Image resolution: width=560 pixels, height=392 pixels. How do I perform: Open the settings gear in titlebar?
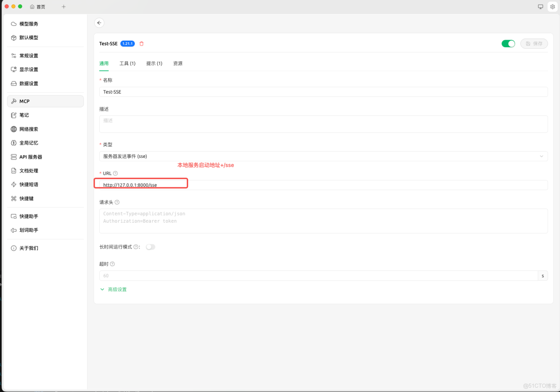tap(552, 7)
